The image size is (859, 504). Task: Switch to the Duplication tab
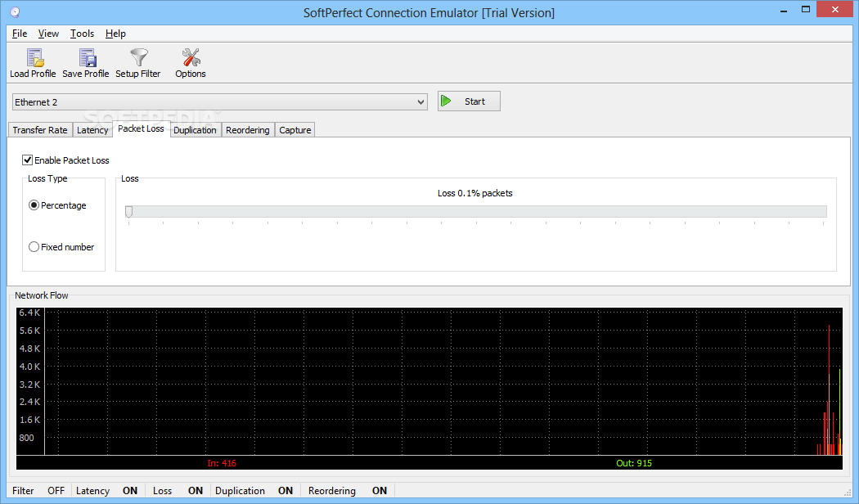[195, 130]
